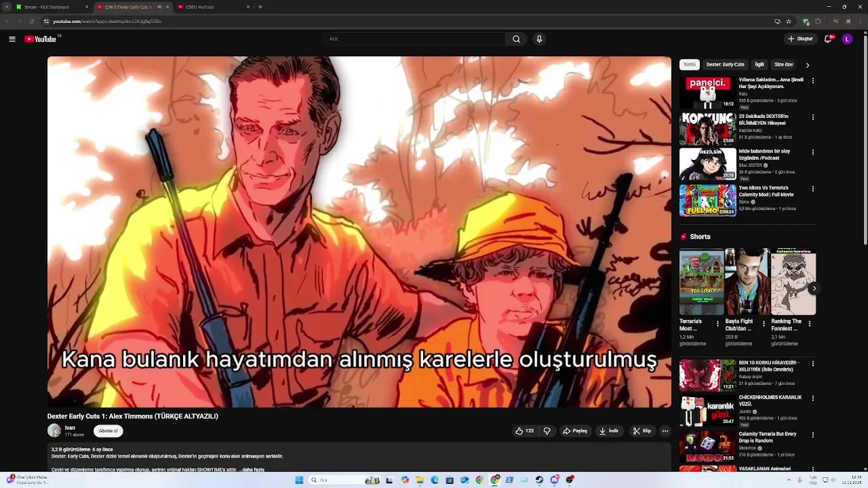Subscribe with the Abone ol button

click(108, 431)
